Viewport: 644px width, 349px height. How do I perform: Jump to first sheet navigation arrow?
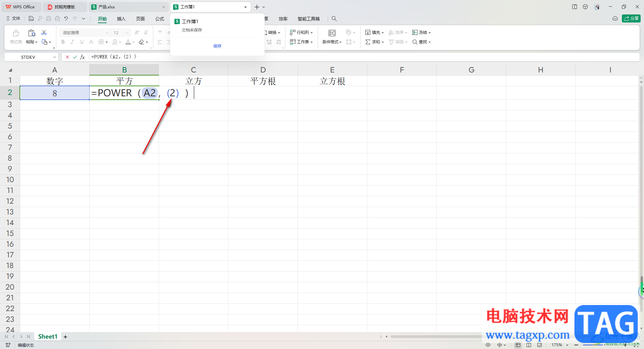[x=6, y=337]
